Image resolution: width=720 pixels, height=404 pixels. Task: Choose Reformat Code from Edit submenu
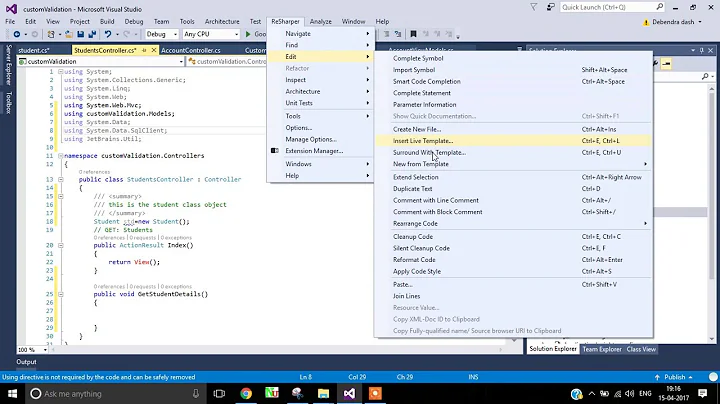pyautogui.click(x=415, y=259)
